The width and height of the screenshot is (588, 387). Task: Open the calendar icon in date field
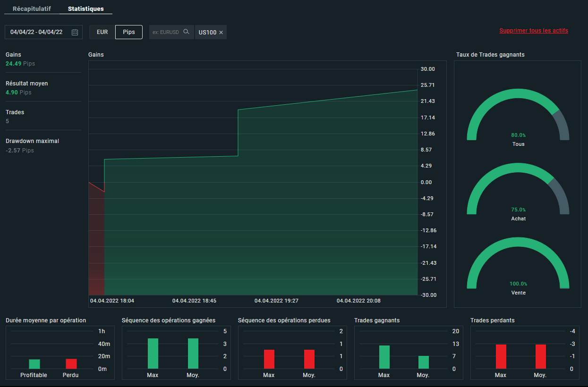click(75, 32)
